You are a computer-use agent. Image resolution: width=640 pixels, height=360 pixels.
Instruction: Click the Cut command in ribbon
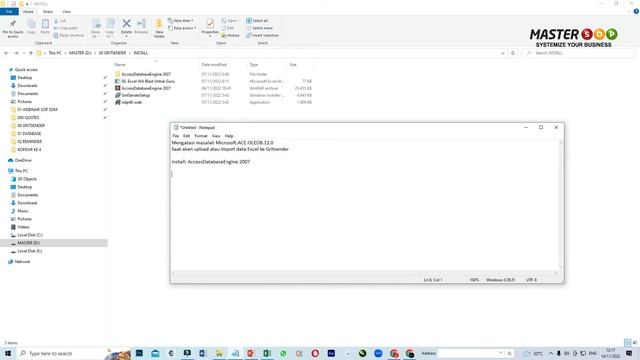[x=60, y=21]
